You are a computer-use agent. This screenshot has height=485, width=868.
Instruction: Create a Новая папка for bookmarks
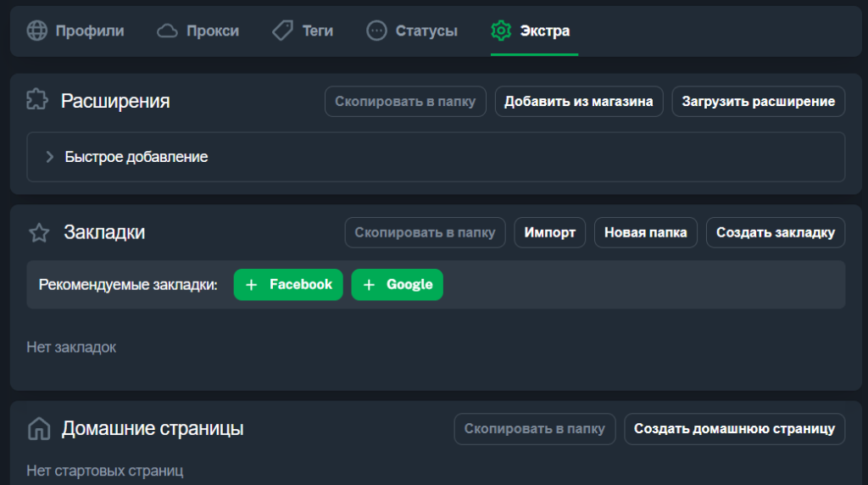pos(645,232)
